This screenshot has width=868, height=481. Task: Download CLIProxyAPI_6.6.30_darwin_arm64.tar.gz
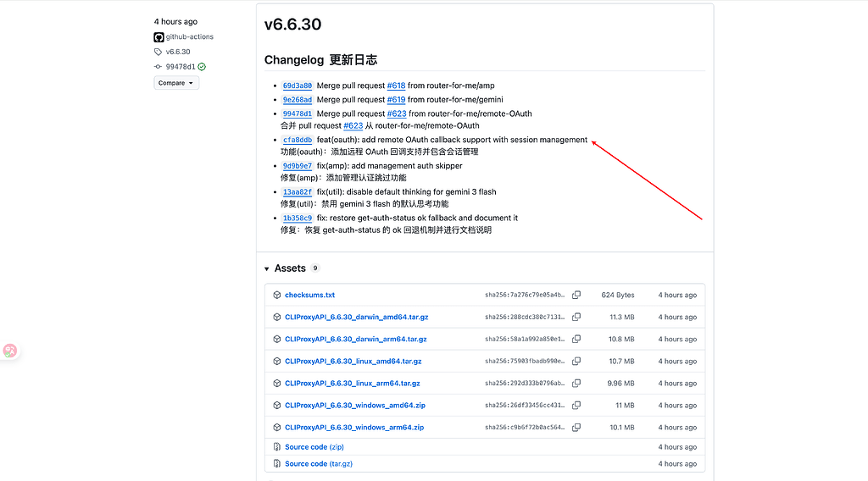tap(356, 339)
